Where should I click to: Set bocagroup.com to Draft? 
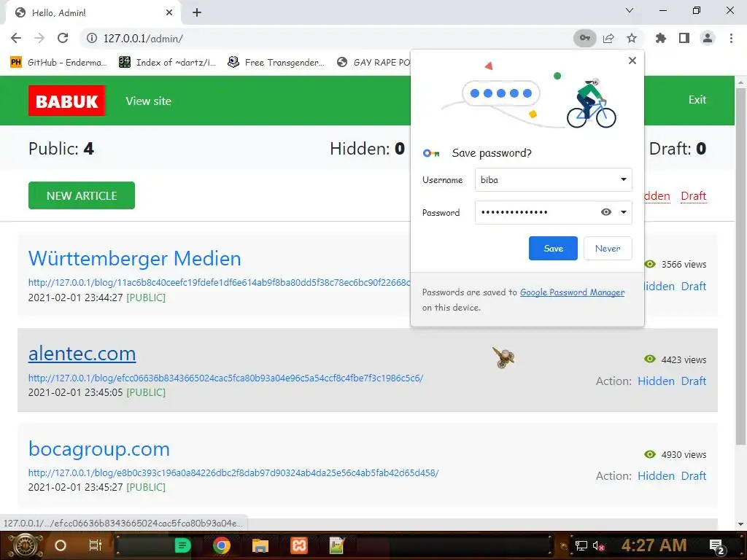(x=694, y=475)
